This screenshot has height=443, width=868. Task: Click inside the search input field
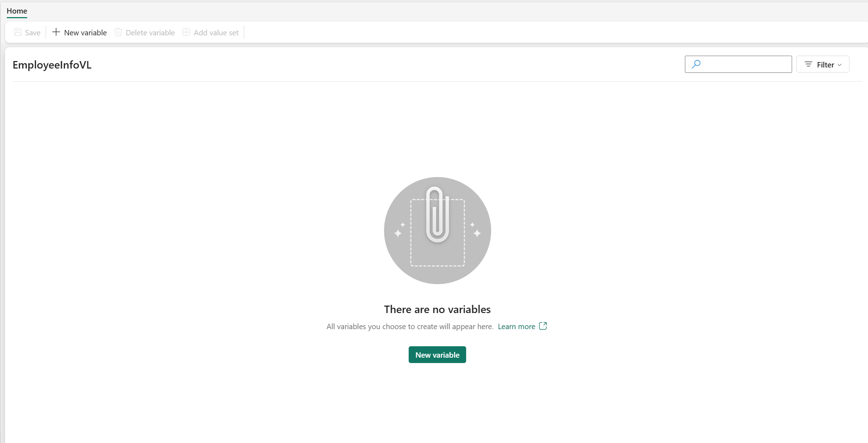pos(742,64)
